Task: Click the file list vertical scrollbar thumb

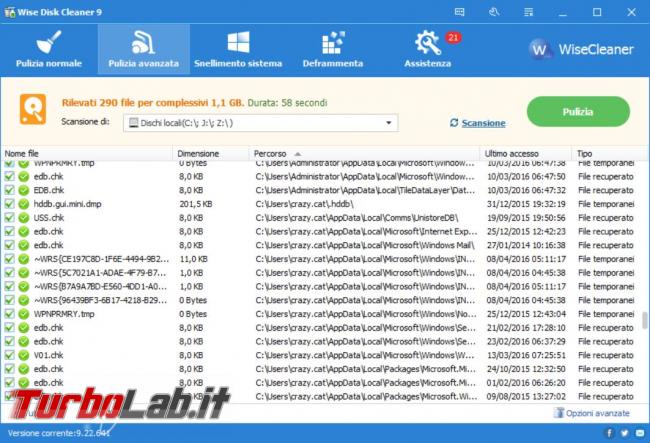Action: pyautogui.click(x=645, y=320)
